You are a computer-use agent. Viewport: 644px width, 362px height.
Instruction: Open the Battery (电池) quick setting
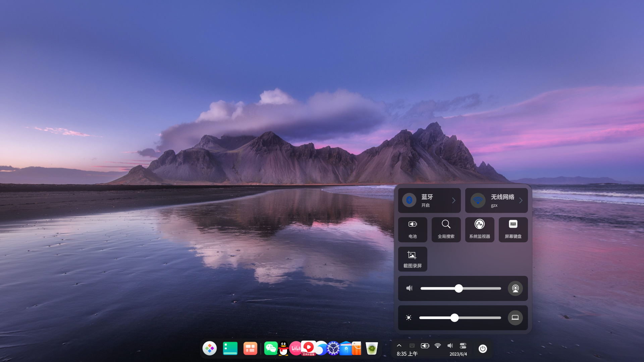point(413,230)
